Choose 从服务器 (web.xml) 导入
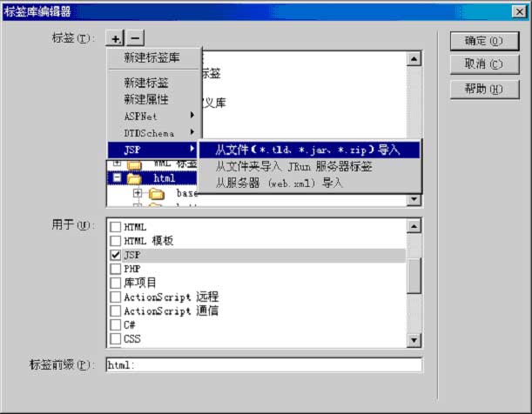 point(309,183)
